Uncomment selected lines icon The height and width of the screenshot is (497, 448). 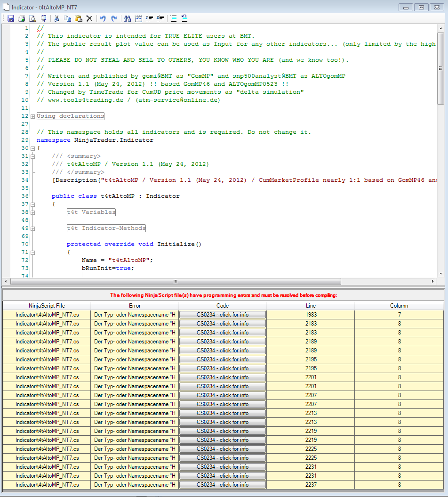[x=184, y=18]
